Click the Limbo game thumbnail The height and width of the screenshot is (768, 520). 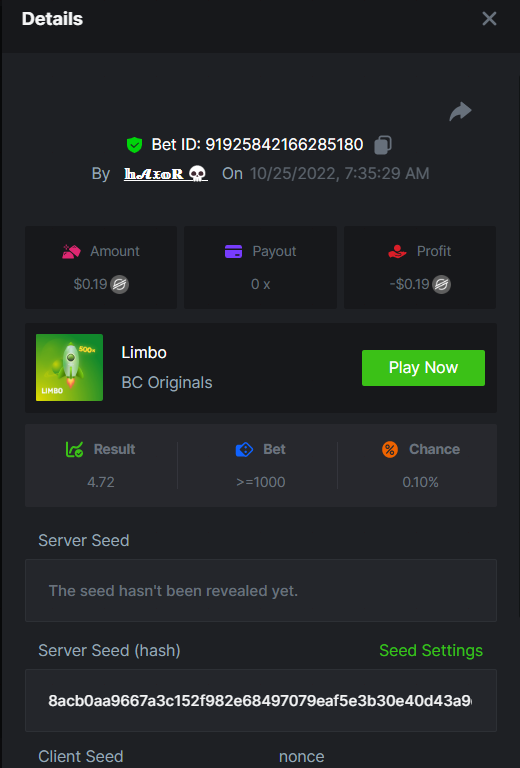point(70,367)
